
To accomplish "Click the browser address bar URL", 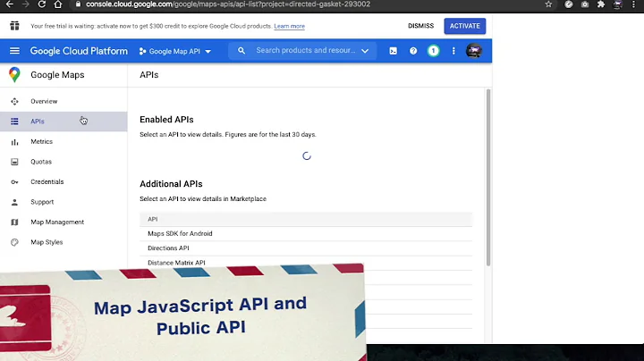I will tap(228, 4).
